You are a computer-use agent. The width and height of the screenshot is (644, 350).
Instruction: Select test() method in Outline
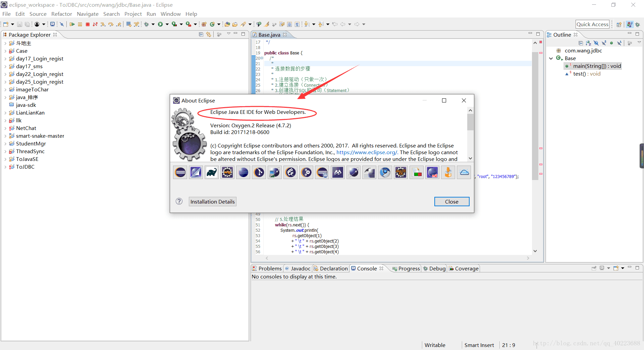point(583,74)
